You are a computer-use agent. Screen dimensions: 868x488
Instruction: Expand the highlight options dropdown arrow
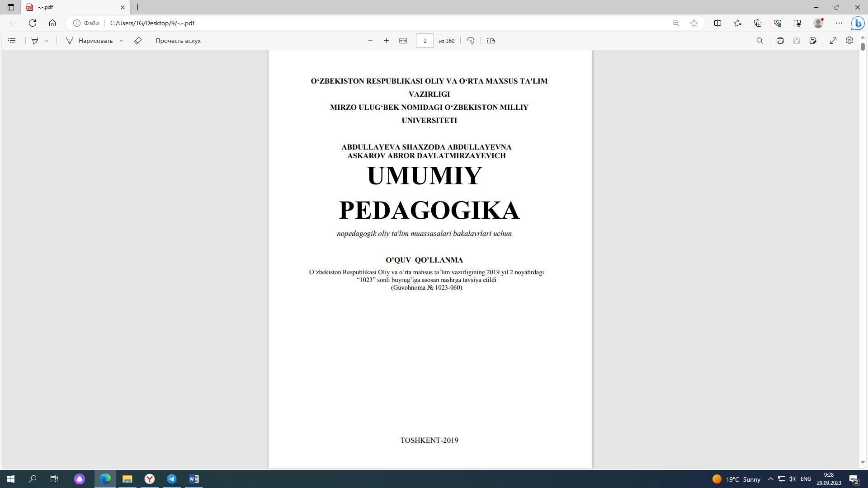point(47,41)
